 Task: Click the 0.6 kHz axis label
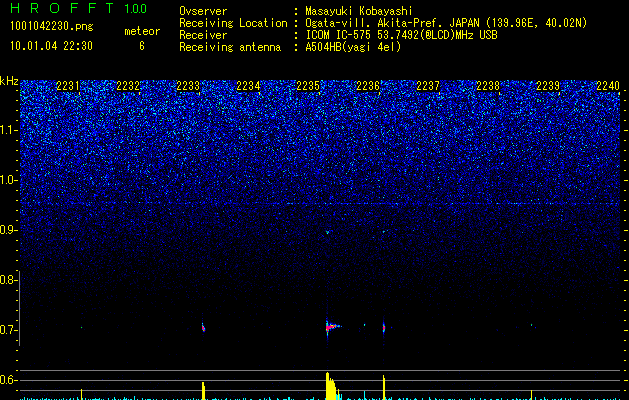click(x=7, y=380)
